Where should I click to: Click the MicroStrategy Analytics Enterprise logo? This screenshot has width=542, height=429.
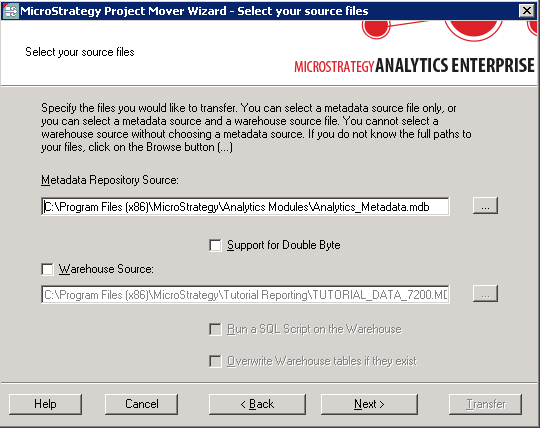414,66
